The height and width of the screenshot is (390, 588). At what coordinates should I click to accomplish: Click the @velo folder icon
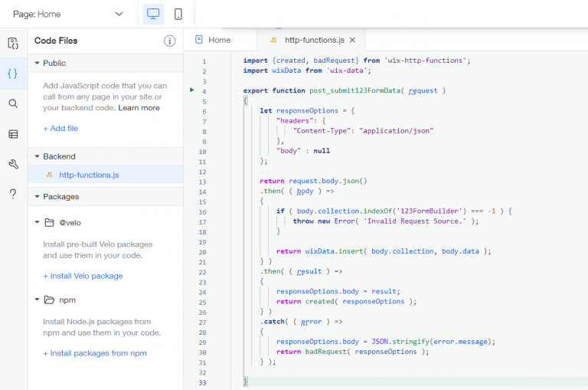50,223
